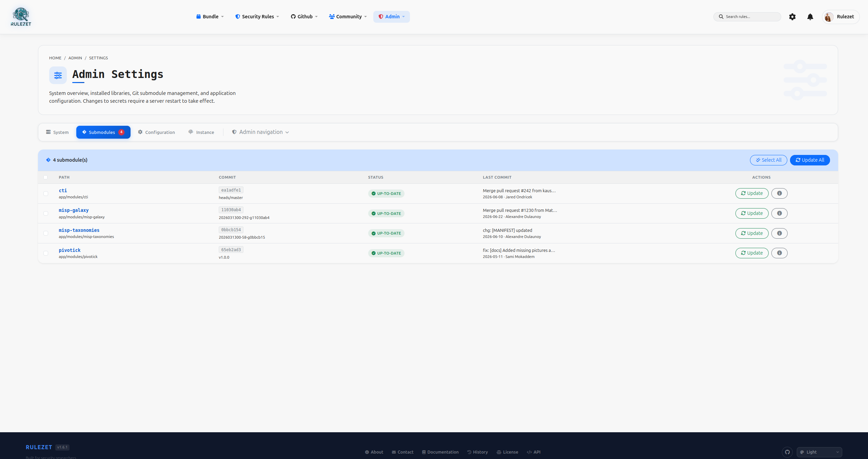The height and width of the screenshot is (459, 868).
Task: Open the History footer link
Action: point(477,452)
